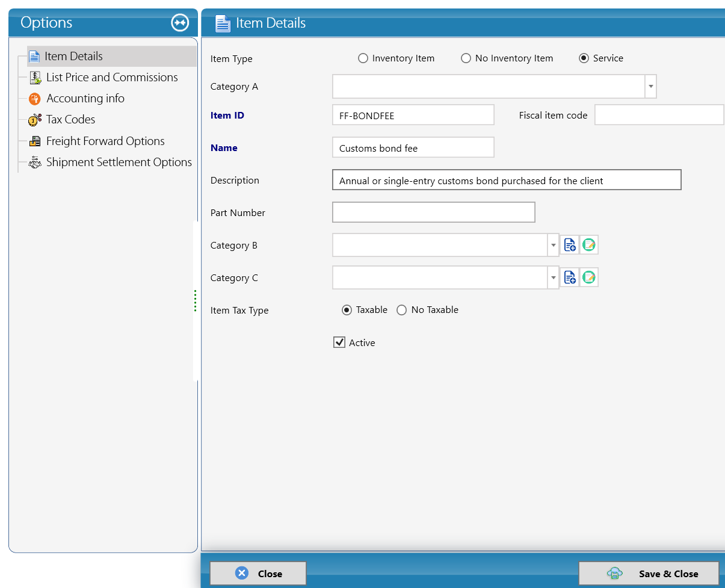Image resolution: width=725 pixels, height=588 pixels.
Task: Select the Inventory Item radio button
Action: click(363, 58)
